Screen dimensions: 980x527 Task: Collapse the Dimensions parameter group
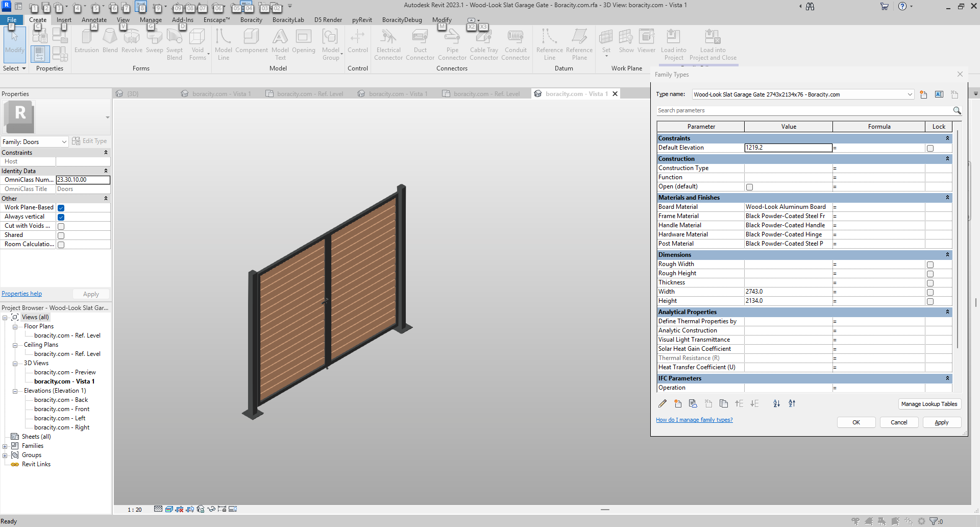point(947,255)
